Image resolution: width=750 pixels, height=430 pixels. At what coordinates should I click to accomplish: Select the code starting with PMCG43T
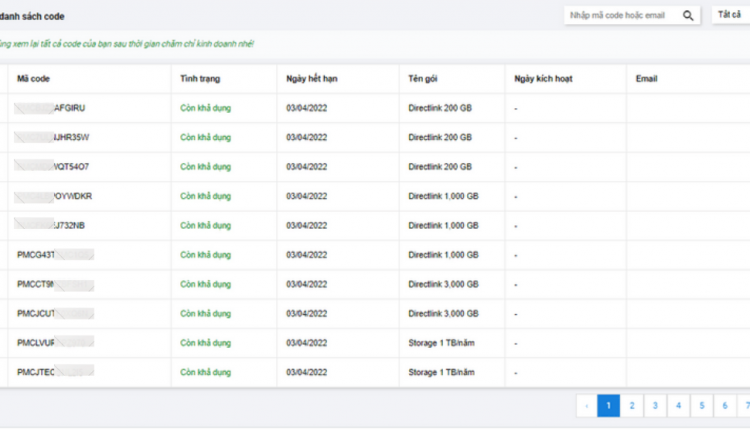point(55,255)
